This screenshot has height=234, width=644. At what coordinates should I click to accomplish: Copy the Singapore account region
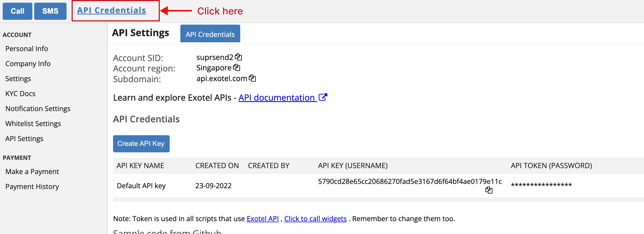click(236, 67)
